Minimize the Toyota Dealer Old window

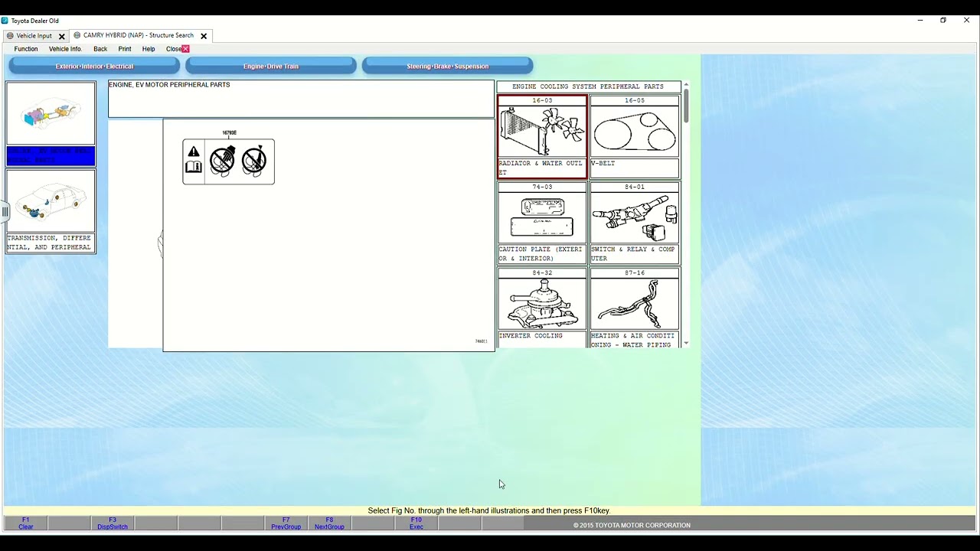[x=920, y=21]
